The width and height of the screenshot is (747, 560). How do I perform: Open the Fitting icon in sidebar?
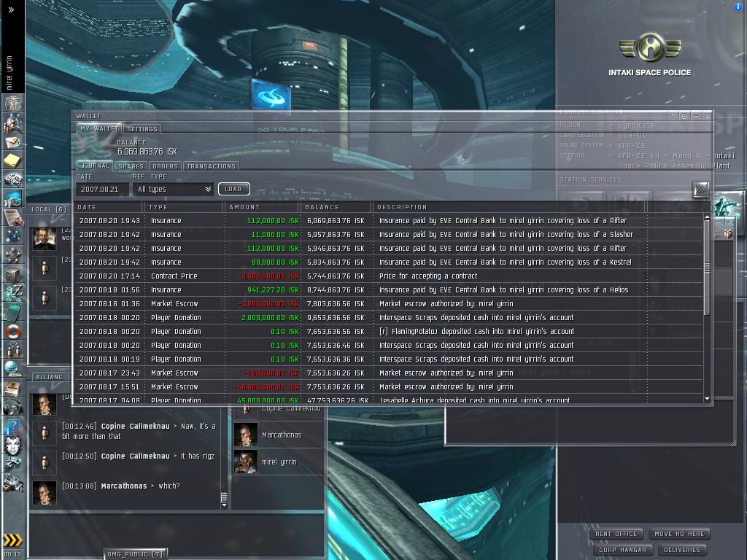tap(13, 179)
